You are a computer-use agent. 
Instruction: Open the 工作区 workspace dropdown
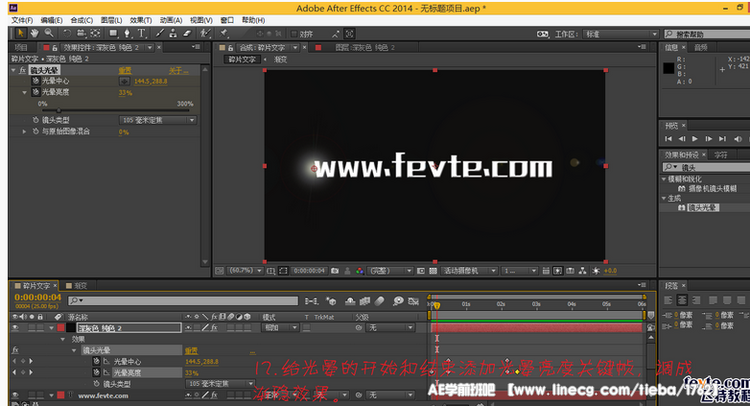622,34
